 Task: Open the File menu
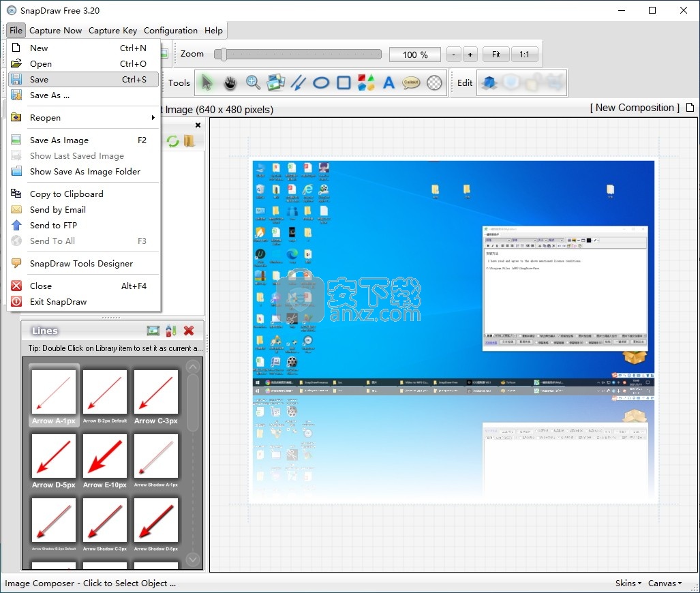click(16, 31)
